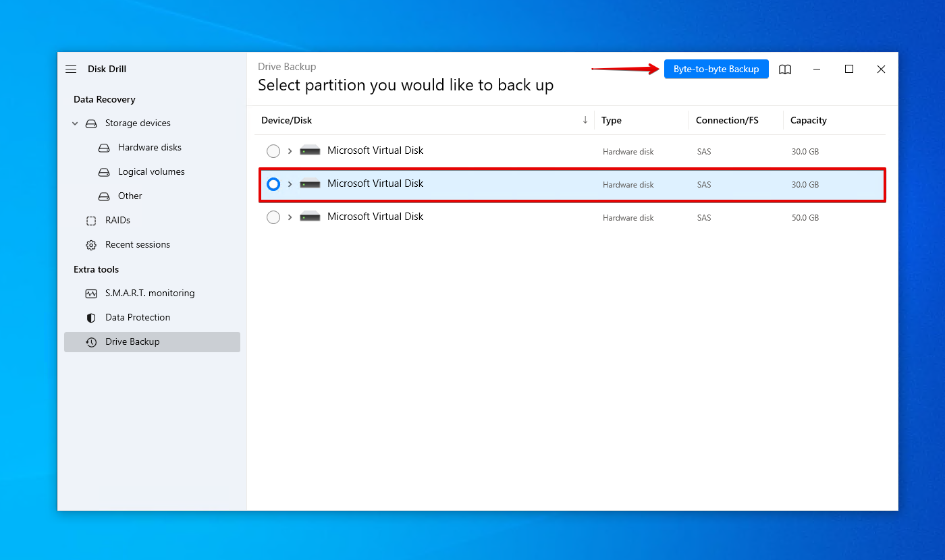This screenshot has width=945, height=560.
Task: Select the 50.0 GB disk radio button
Action: coord(273,217)
